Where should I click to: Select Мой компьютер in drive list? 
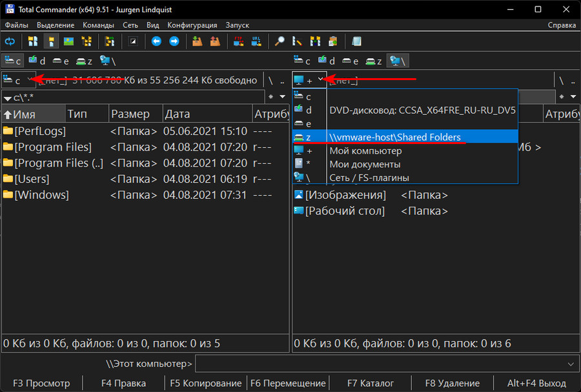pos(405,151)
